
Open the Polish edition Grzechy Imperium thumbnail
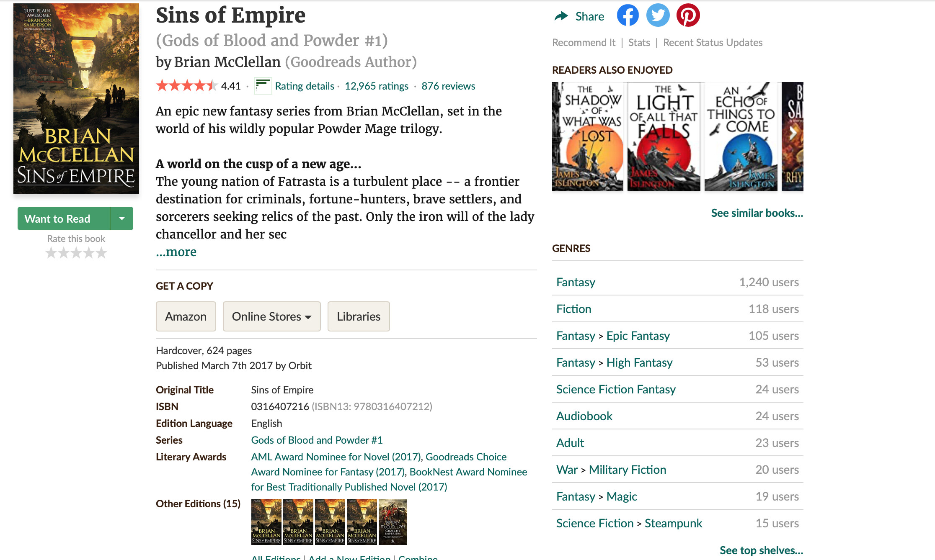[x=393, y=521]
